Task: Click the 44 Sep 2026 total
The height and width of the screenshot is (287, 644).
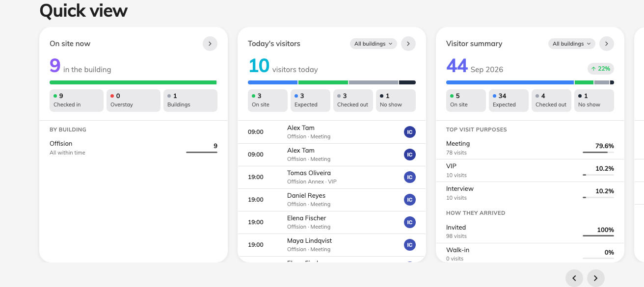Action: pyautogui.click(x=475, y=66)
